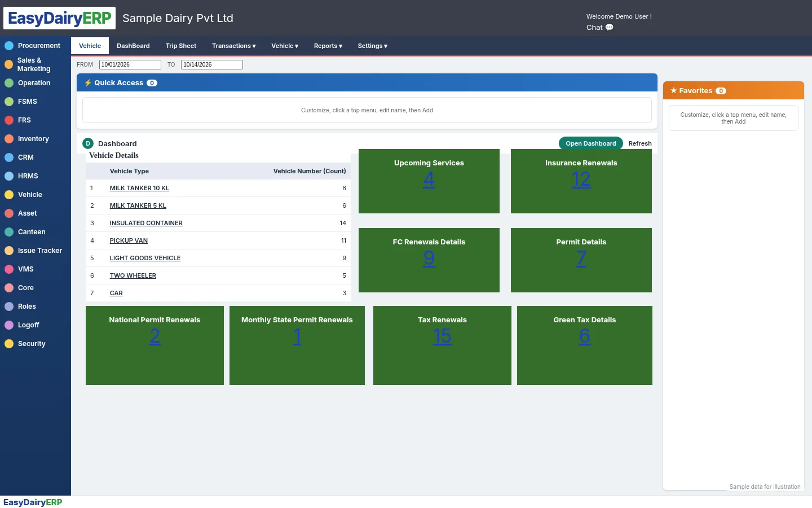Click the Asset sidebar circle icon
The image size is (812, 508).
pos(9,213)
